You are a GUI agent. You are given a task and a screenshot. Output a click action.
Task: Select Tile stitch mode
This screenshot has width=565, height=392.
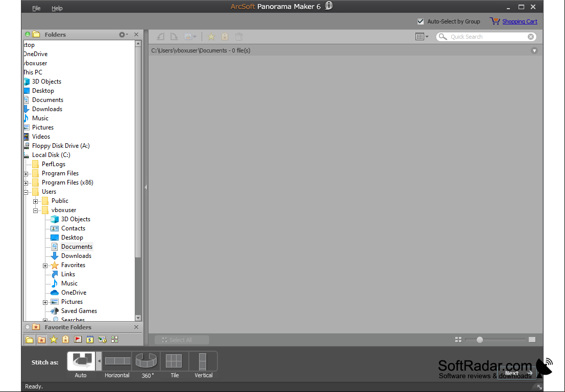[175, 361]
